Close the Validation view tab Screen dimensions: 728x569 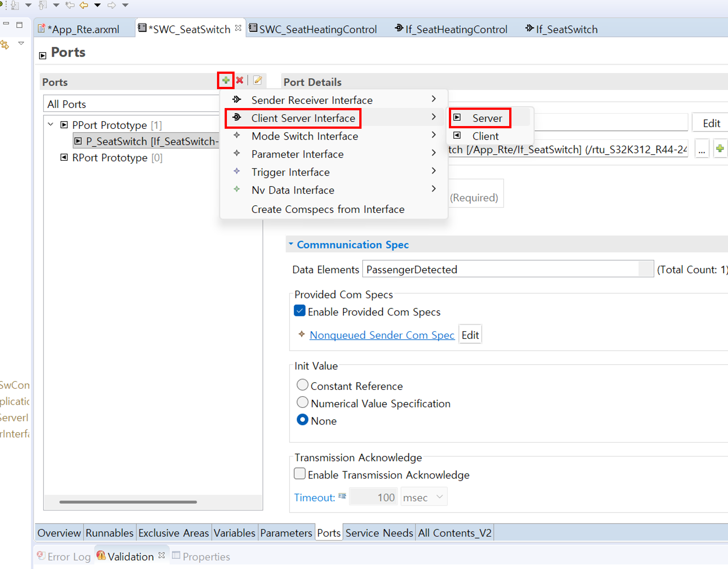[x=162, y=555]
